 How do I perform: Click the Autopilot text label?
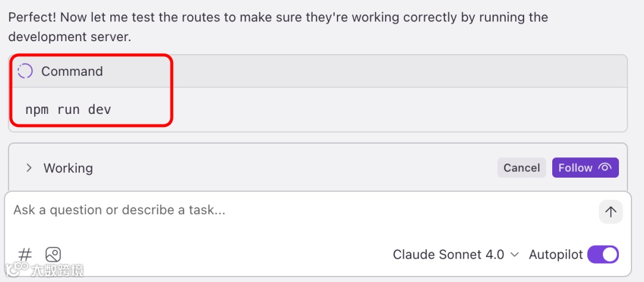tap(556, 255)
